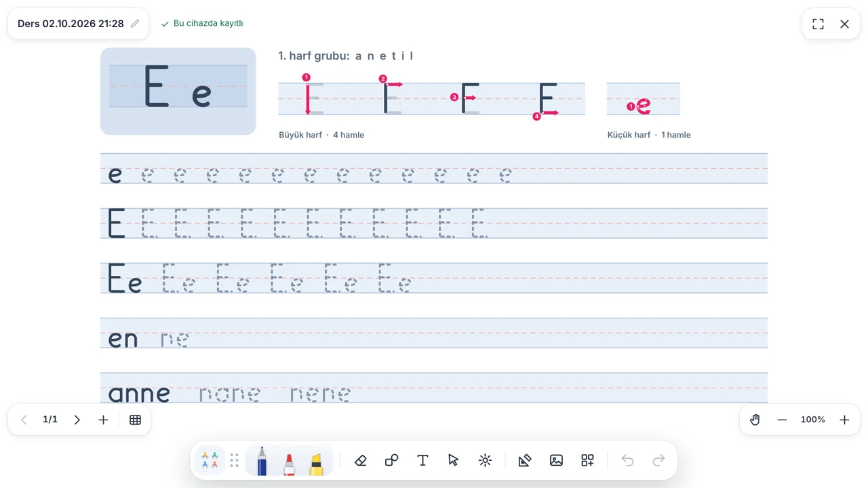Activate the laser pointer tool
The image size is (868, 488).
tap(485, 461)
